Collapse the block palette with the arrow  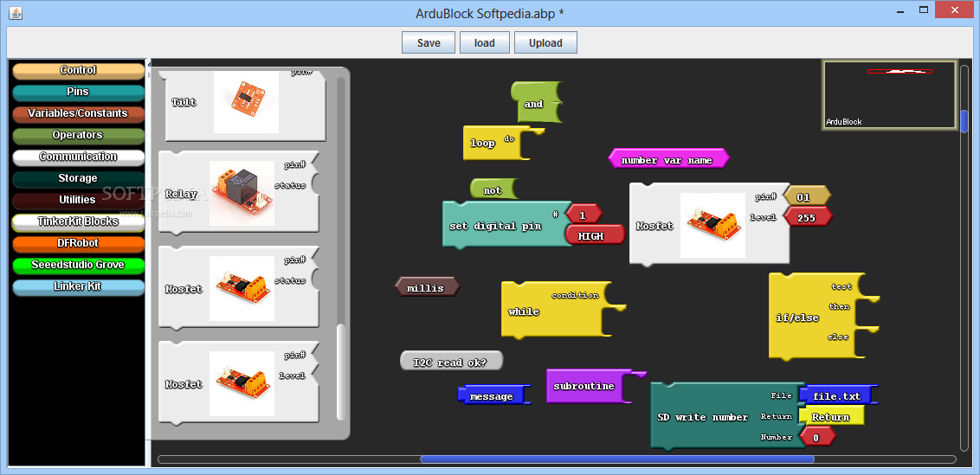[149, 64]
